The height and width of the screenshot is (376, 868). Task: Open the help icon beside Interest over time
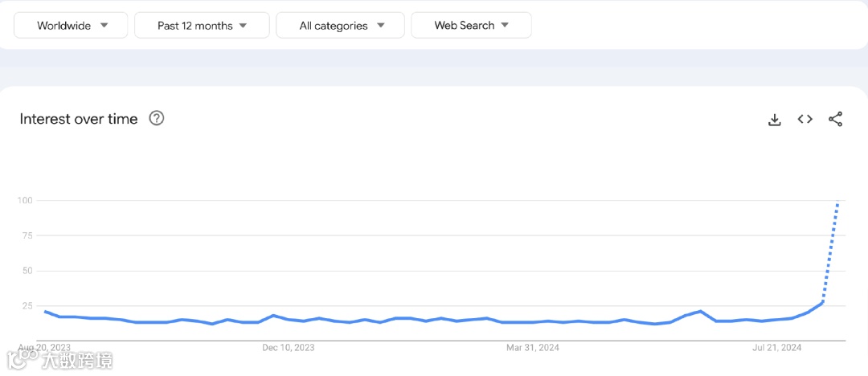click(157, 119)
